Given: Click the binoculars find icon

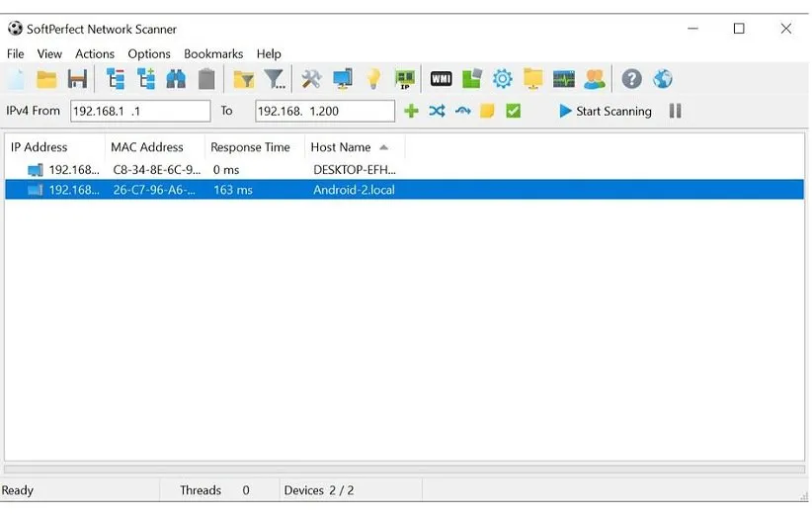Looking at the screenshot, I should pos(176,80).
